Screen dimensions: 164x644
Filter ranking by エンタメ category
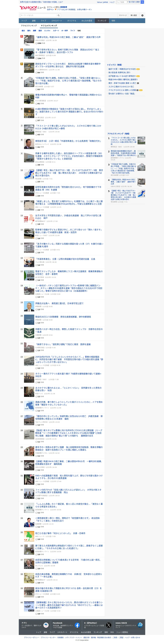[x=47, y=30]
